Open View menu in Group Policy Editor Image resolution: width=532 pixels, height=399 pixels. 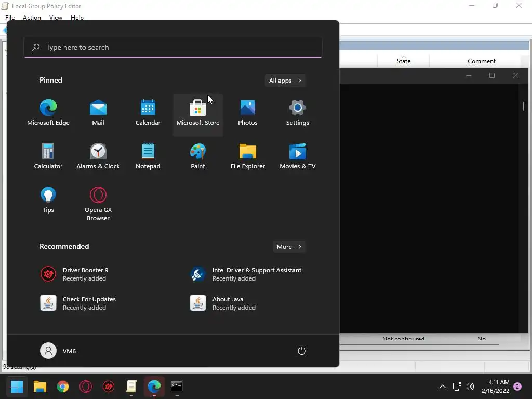56,17
